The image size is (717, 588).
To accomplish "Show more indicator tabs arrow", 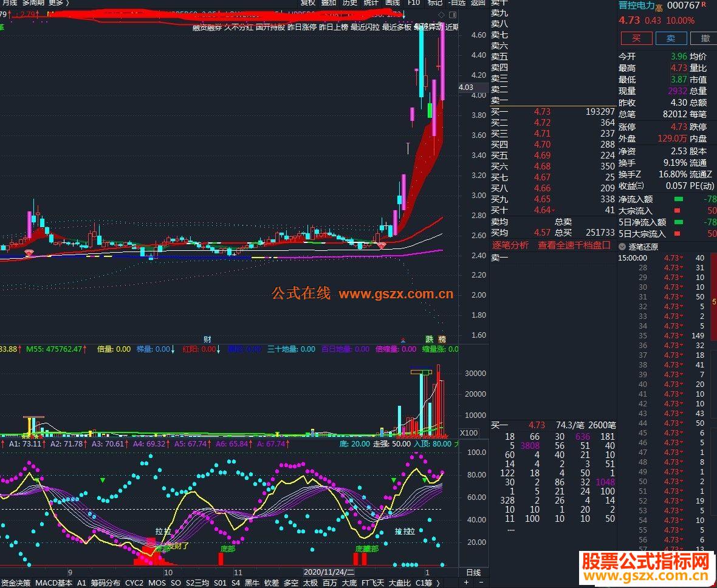I will click(438, 583).
